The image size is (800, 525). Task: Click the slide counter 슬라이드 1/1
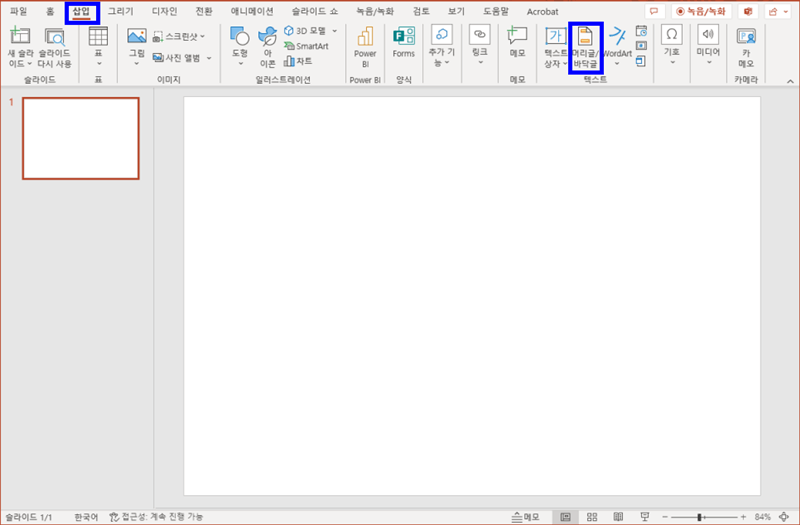(29, 517)
